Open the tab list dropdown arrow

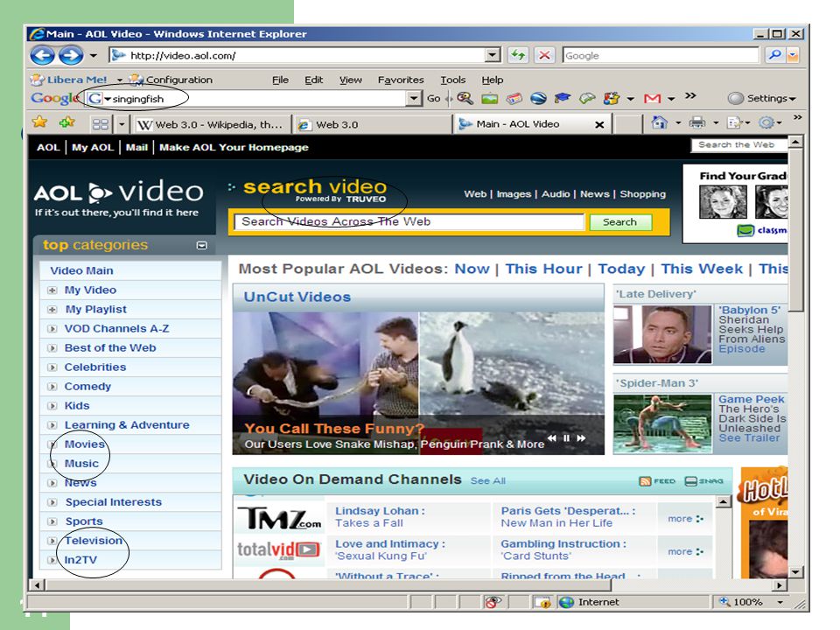[122, 124]
